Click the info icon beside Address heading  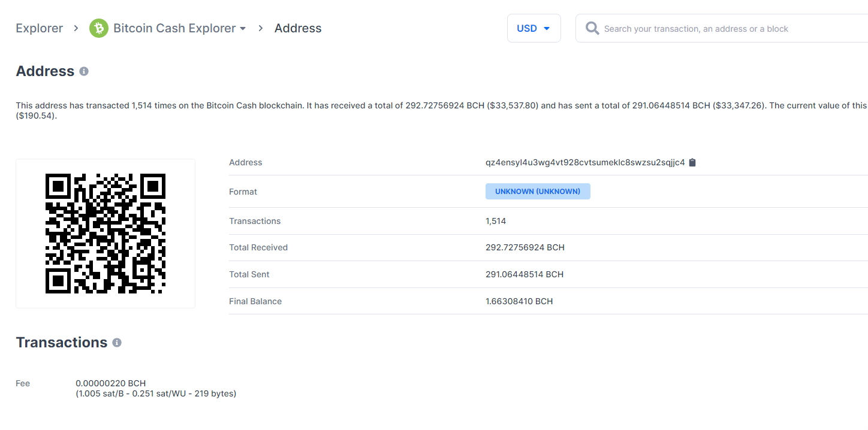(84, 71)
